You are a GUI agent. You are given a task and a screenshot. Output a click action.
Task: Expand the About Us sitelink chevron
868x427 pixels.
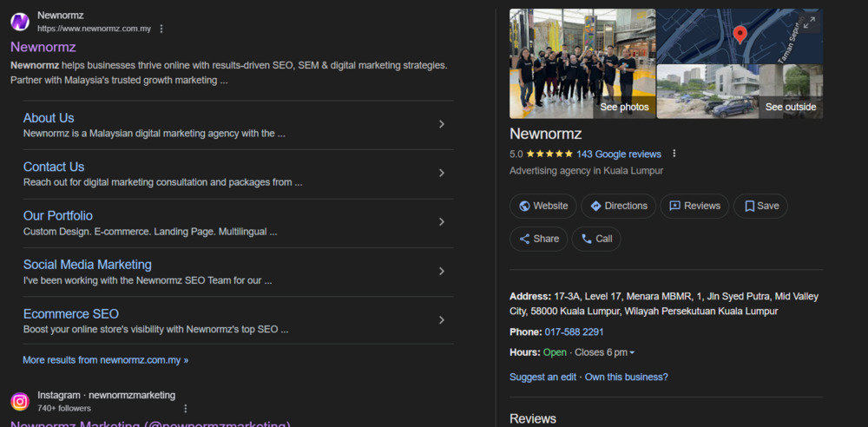tap(441, 124)
